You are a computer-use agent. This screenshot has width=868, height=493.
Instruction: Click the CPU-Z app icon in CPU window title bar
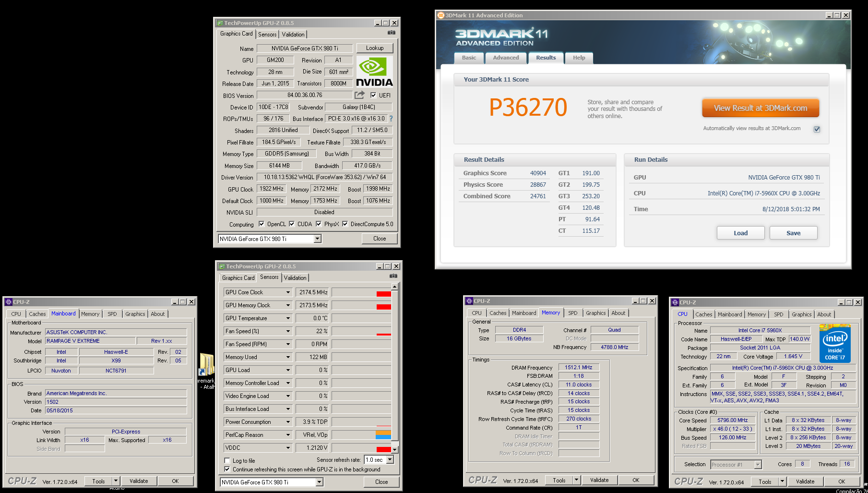pyautogui.click(x=675, y=302)
